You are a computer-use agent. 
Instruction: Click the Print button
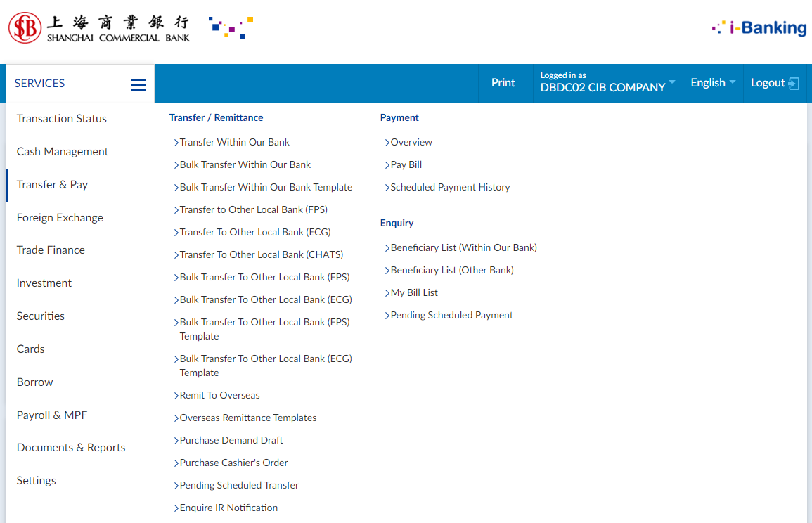(x=503, y=83)
